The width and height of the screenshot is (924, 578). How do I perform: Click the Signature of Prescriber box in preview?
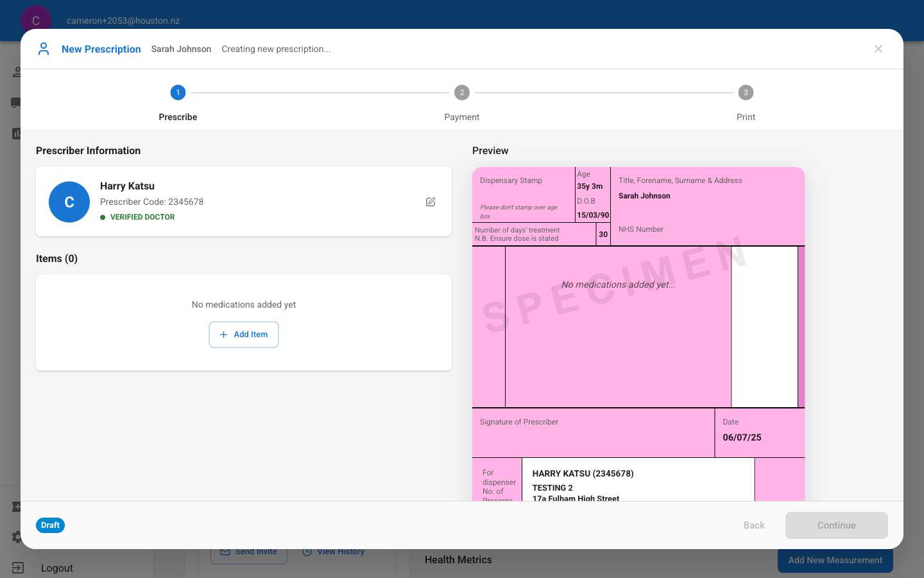(594, 433)
